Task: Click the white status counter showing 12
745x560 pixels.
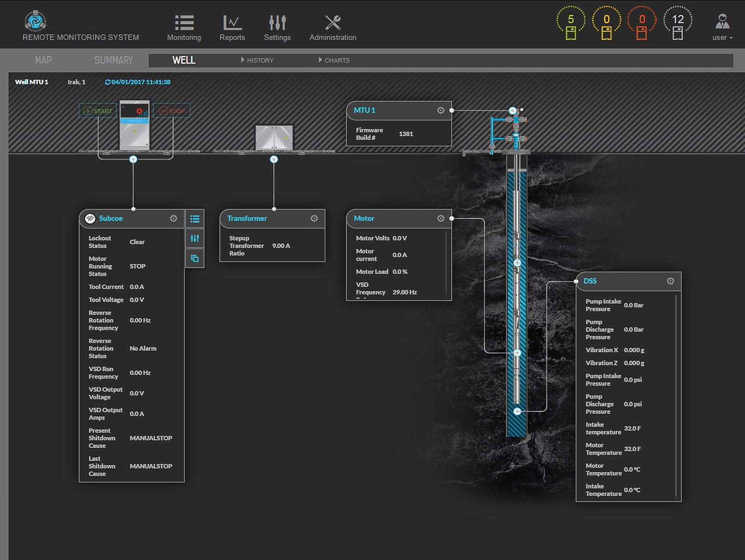Action: [677, 23]
